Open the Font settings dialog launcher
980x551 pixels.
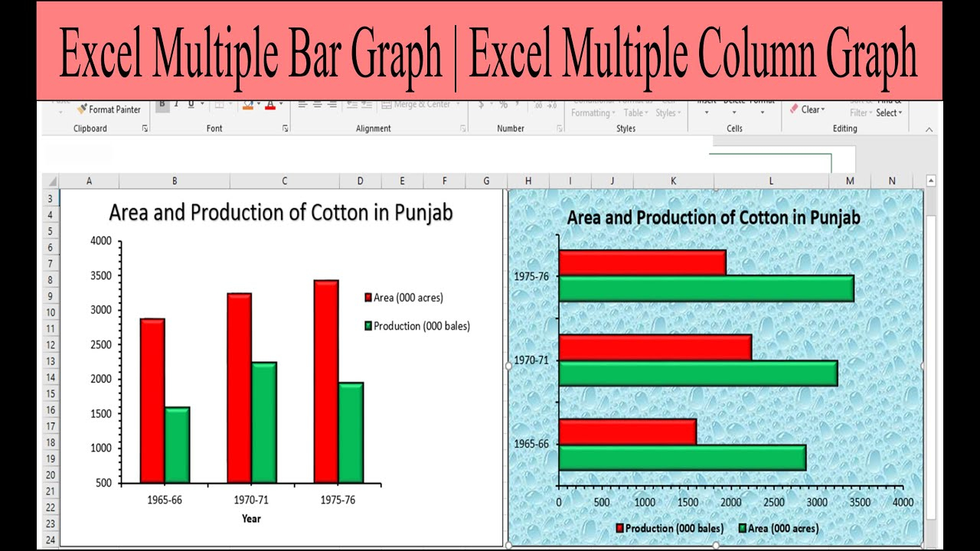(285, 127)
